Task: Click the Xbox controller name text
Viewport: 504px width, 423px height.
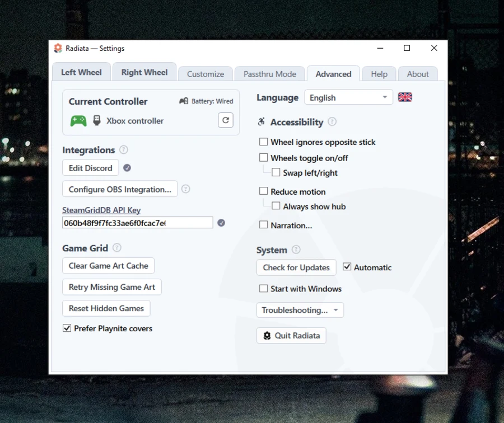Action: pos(135,121)
